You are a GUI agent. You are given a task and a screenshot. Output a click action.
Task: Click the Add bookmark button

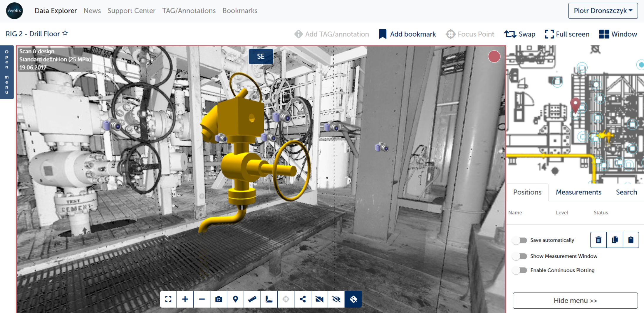(x=407, y=34)
